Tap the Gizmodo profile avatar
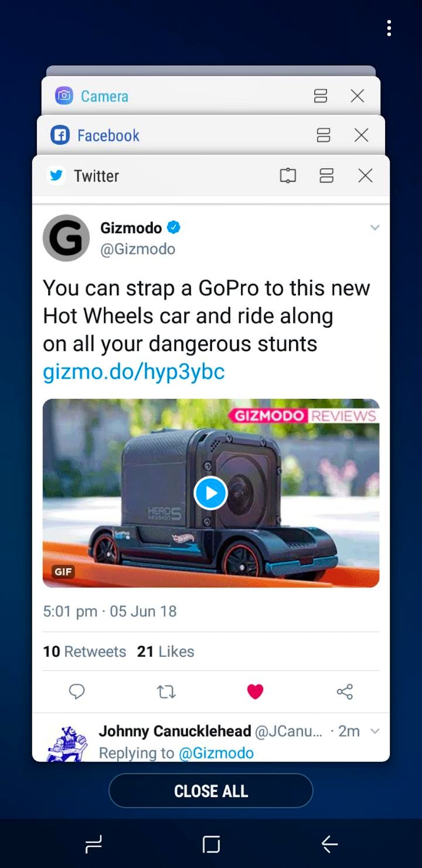 point(66,238)
